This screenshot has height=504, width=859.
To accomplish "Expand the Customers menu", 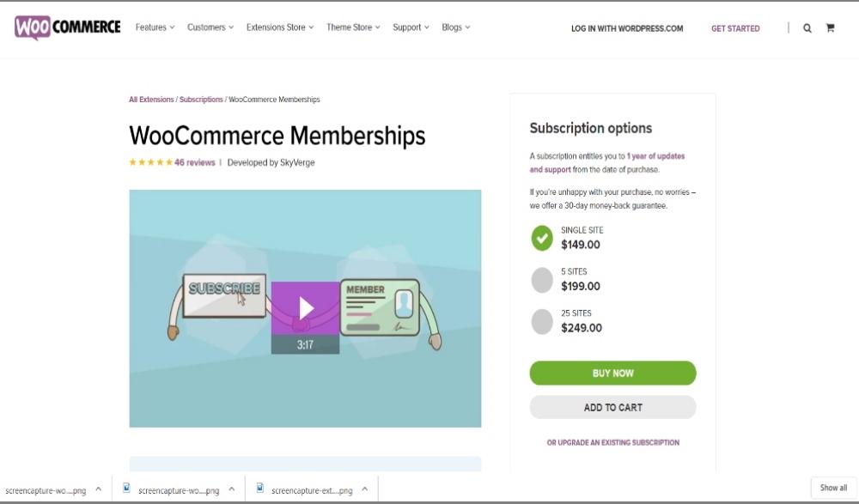I will [x=210, y=27].
